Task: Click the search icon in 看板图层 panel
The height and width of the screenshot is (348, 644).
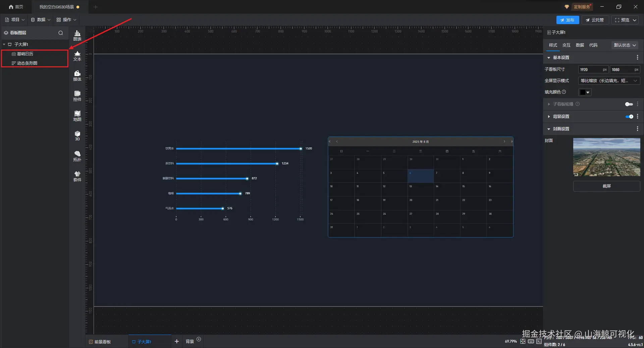Action: click(x=61, y=33)
